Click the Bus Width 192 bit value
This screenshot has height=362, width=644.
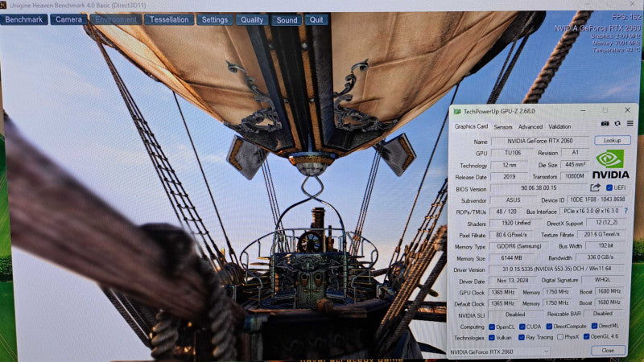pyautogui.click(x=606, y=245)
